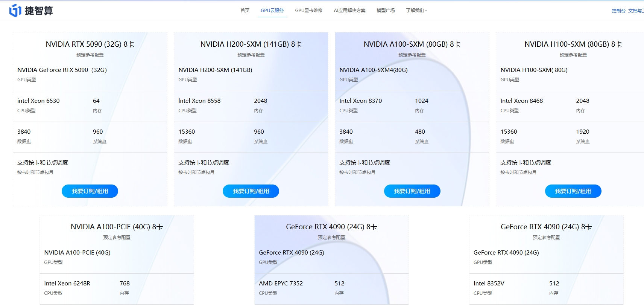Click the AMD EPYC 7352 CPU entry
Screen dimensions: 644x305
281,284
